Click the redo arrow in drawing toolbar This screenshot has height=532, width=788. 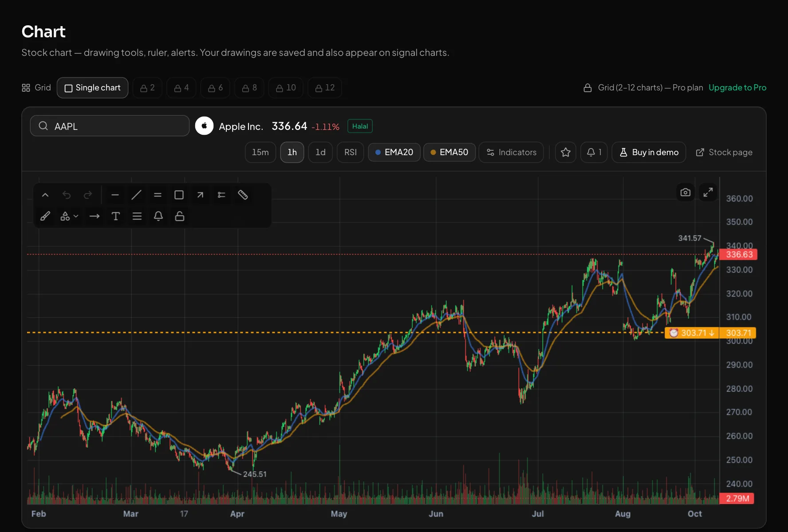(88, 195)
